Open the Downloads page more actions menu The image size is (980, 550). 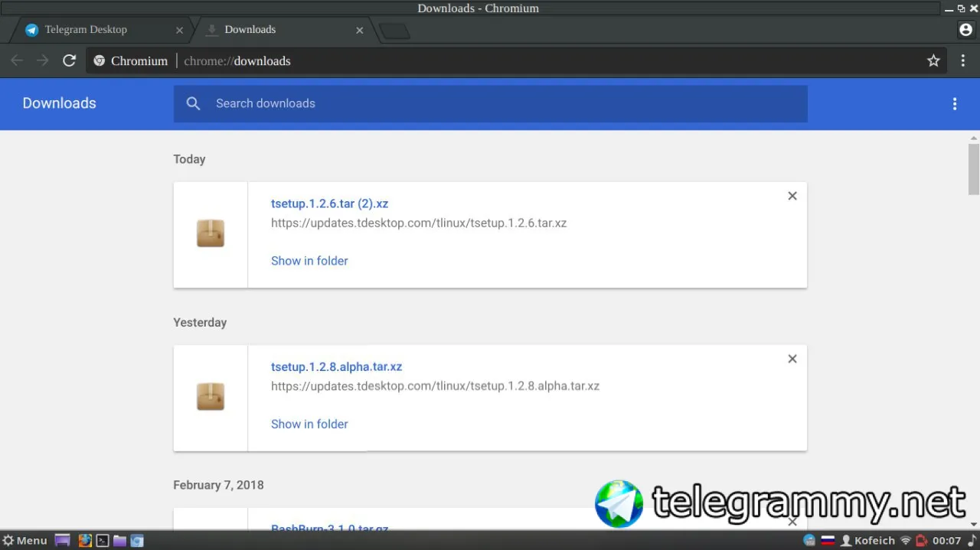(955, 104)
